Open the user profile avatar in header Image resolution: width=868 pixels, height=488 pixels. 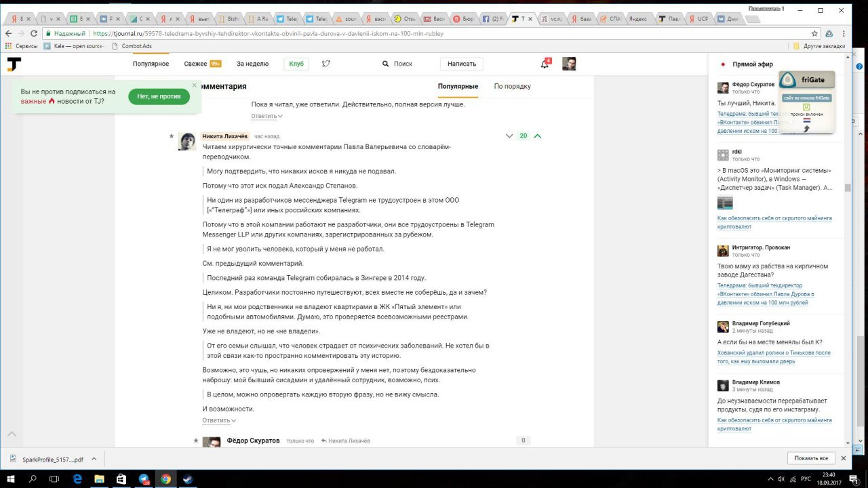[x=569, y=64]
